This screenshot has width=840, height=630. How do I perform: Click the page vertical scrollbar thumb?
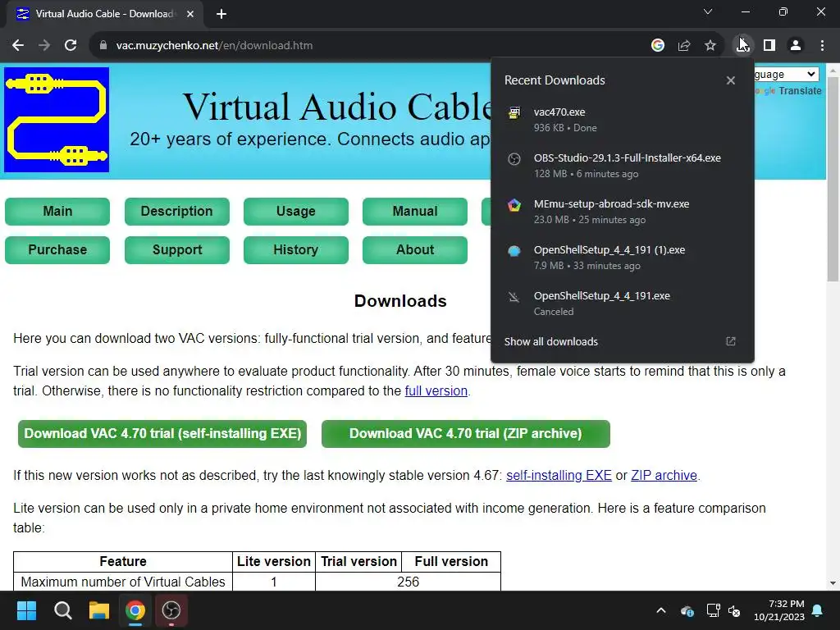833,180
